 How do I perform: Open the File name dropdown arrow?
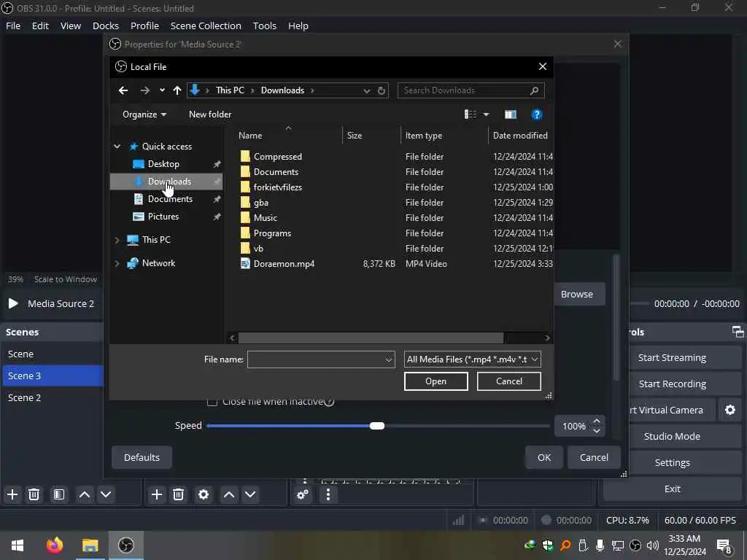(x=389, y=359)
